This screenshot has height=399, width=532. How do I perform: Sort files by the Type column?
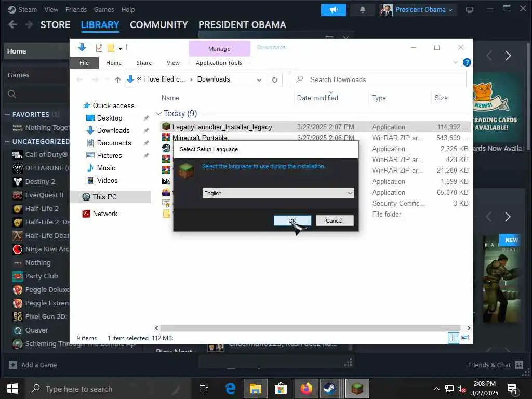pyautogui.click(x=379, y=98)
